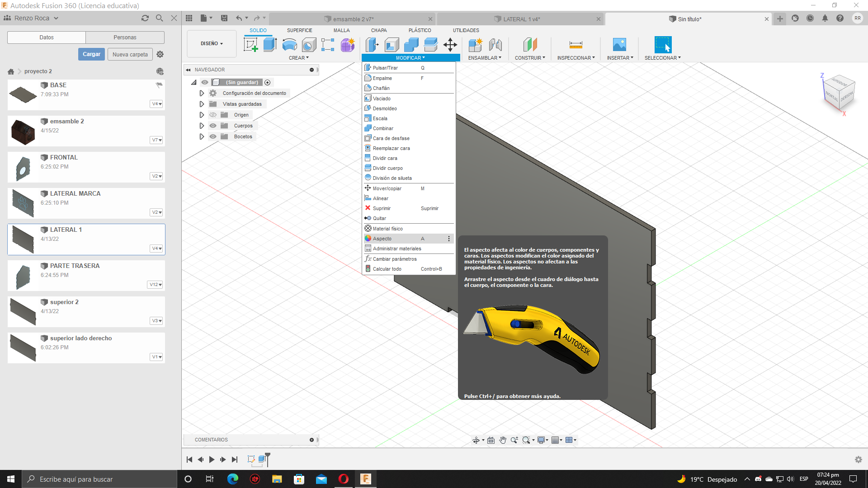Open the DISEÑO workspace dropdown

[x=212, y=44]
